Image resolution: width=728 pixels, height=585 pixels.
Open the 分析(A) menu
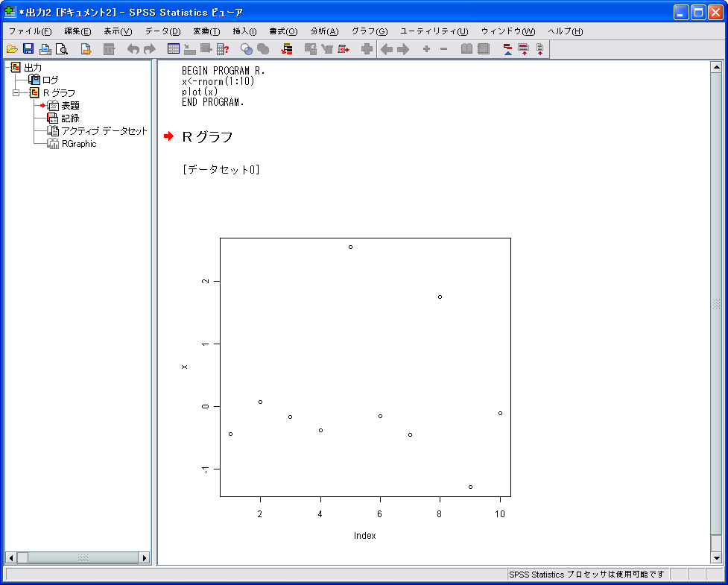tap(323, 31)
